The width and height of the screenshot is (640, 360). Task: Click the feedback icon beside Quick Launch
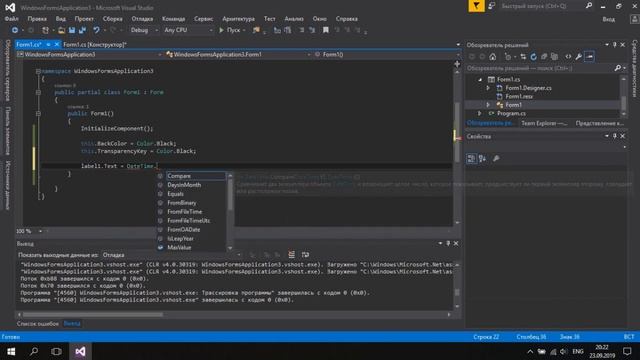tap(492, 6)
